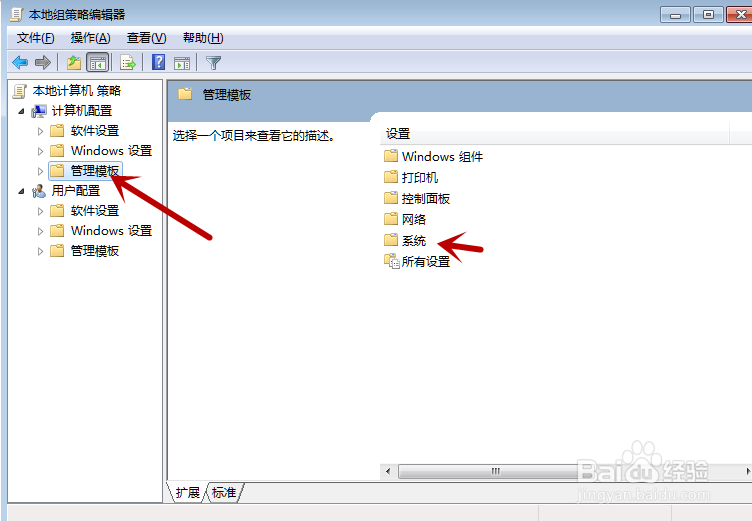Screen dimensions: 752x521
Task: Click the Export list toolbar icon
Action: tap(128, 62)
